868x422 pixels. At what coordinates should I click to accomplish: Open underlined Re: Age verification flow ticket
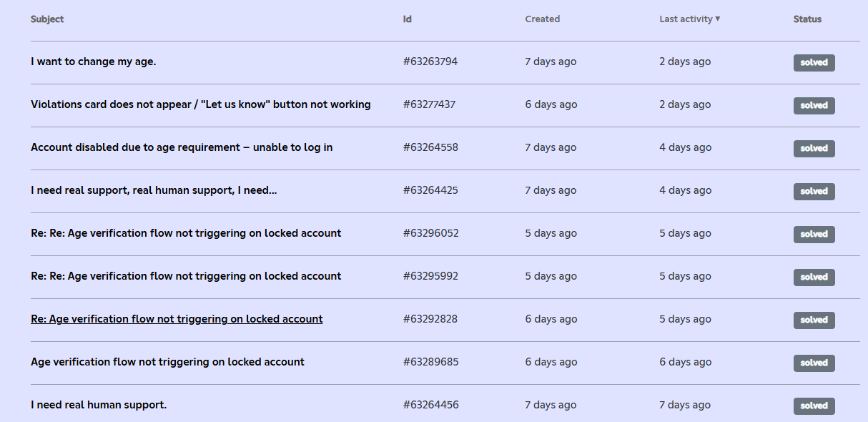[177, 319]
